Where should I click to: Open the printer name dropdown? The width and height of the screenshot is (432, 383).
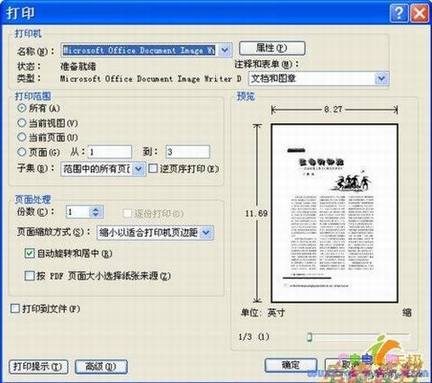pos(225,50)
